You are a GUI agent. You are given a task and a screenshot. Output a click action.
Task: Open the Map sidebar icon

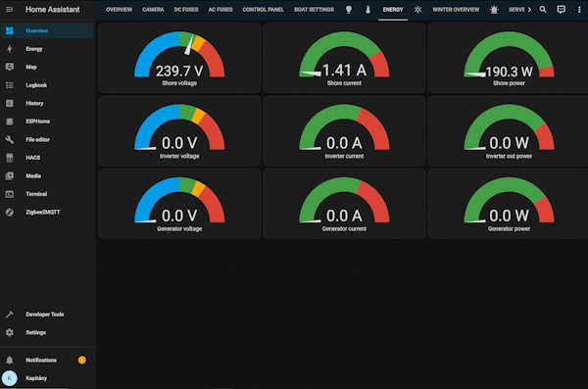(10, 67)
